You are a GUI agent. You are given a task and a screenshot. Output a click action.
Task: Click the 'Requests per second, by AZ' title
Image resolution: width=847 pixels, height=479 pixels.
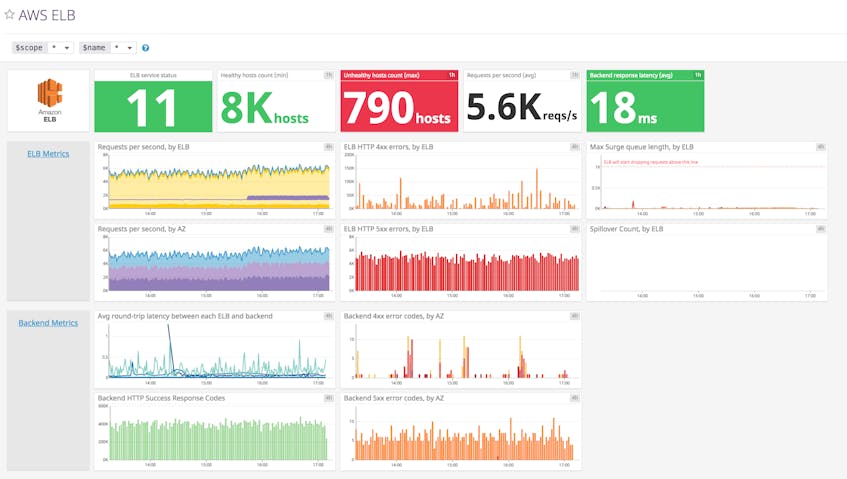(x=142, y=229)
